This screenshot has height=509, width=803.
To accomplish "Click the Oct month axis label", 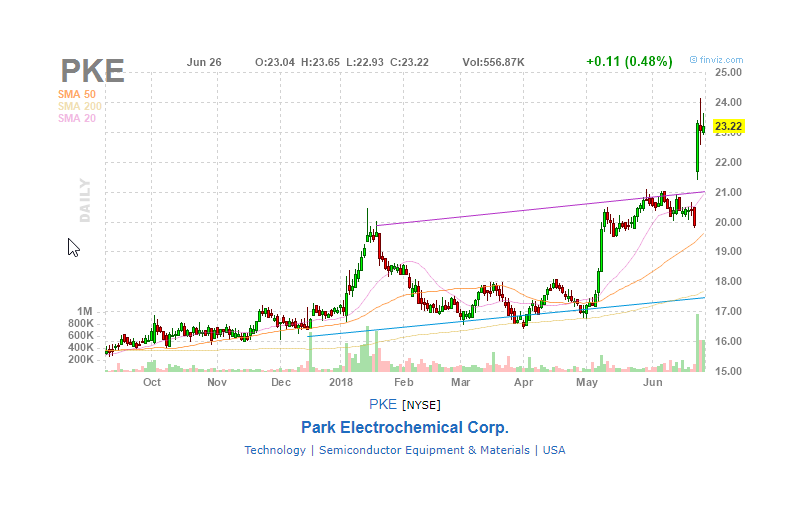I will click(152, 383).
